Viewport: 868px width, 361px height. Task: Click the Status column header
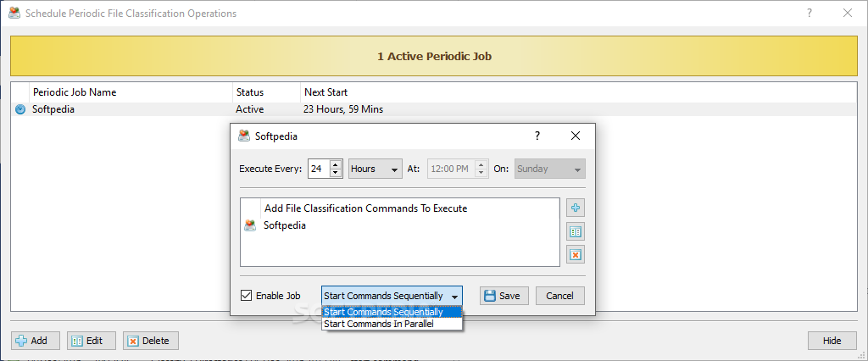coord(266,92)
